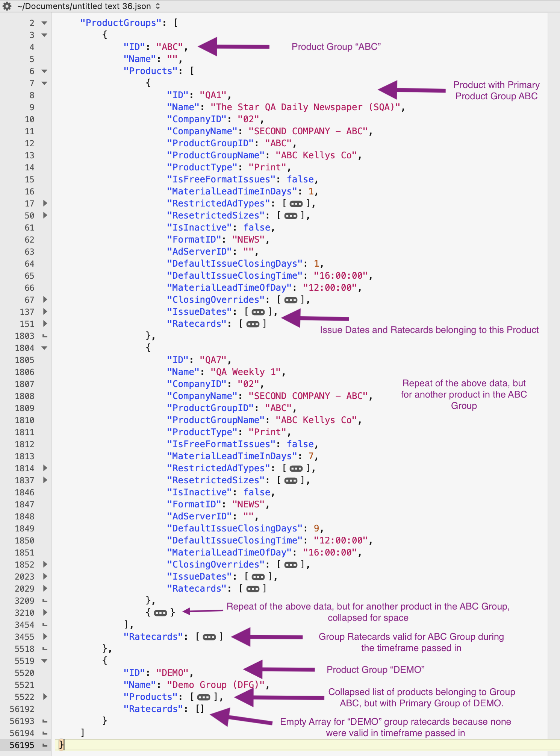Image resolution: width=560 pixels, height=756 pixels.
Task: Select line number 56195 in gutter
Action: coord(22,745)
